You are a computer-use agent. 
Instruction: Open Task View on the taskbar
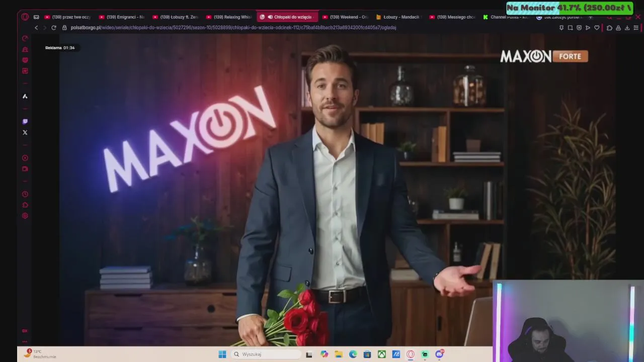[x=309, y=354]
